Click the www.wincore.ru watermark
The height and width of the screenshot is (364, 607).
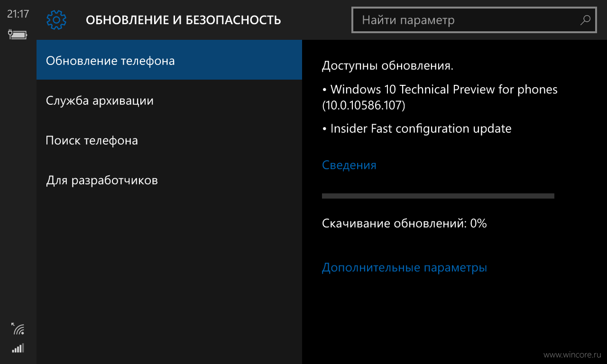point(572,355)
